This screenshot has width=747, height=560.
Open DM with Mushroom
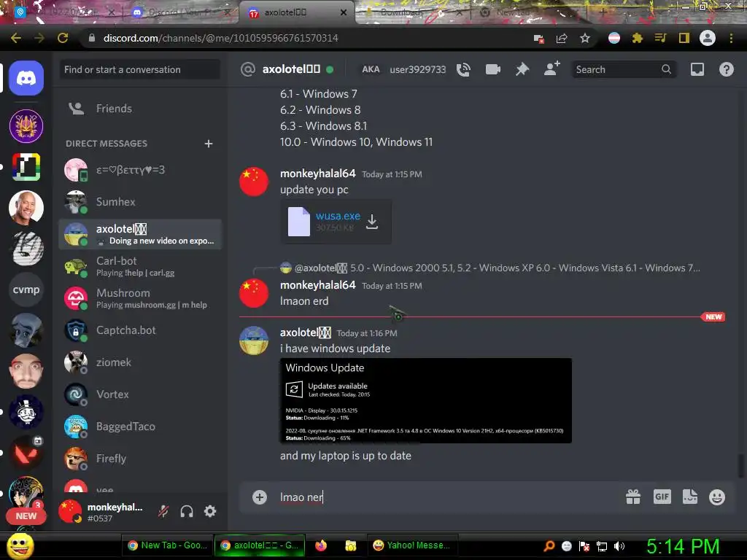(140, 298)
